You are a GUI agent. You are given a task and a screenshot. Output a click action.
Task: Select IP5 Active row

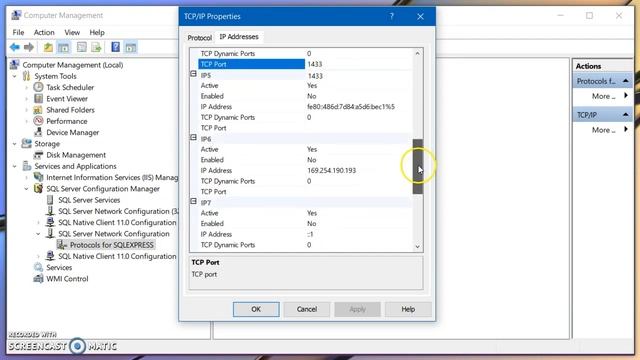[x=305, y=86]
